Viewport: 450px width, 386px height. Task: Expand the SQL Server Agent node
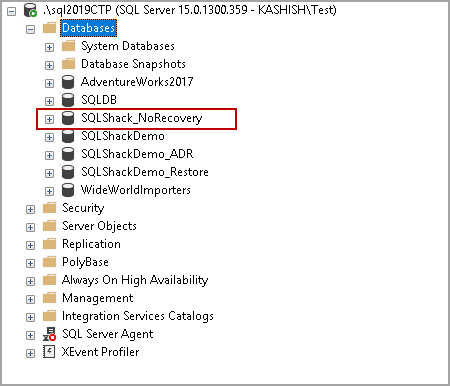30,336
